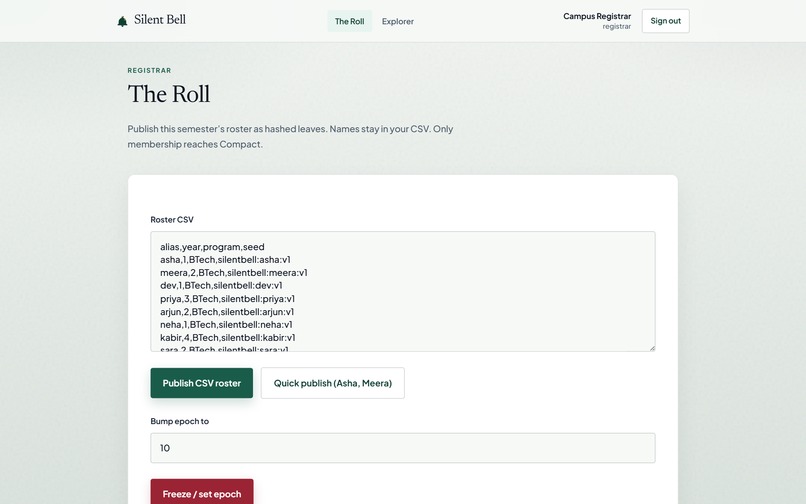Open the Explorer tab
The width and height of the screenshot is (806, 504).
click(x=397, y=21)
